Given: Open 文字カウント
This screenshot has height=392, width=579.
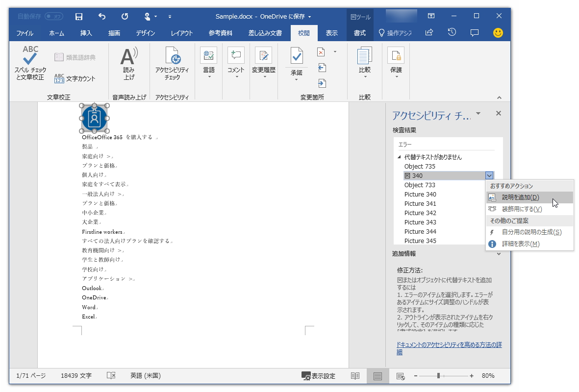Looking at the screenshot, I should point(74,77).
